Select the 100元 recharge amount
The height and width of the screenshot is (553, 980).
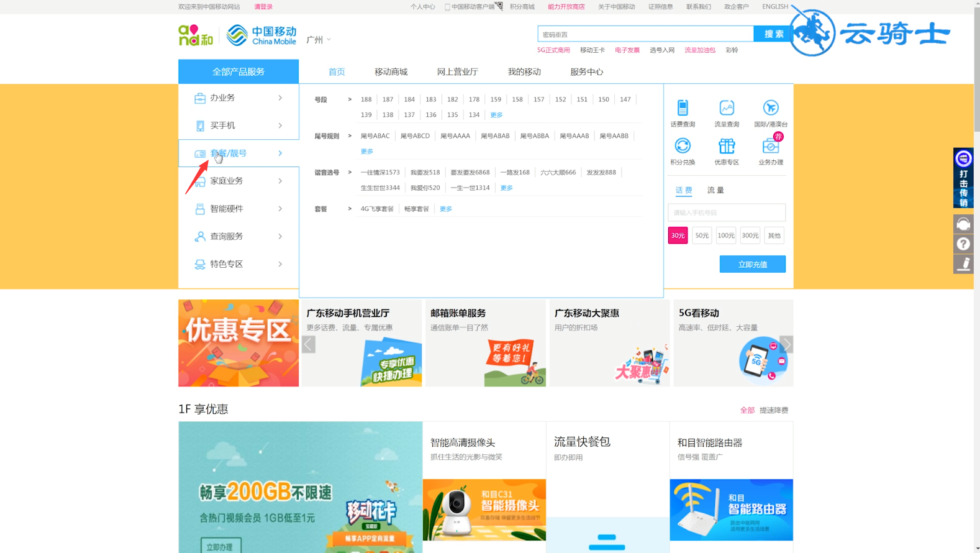click(x=726, y=235)
